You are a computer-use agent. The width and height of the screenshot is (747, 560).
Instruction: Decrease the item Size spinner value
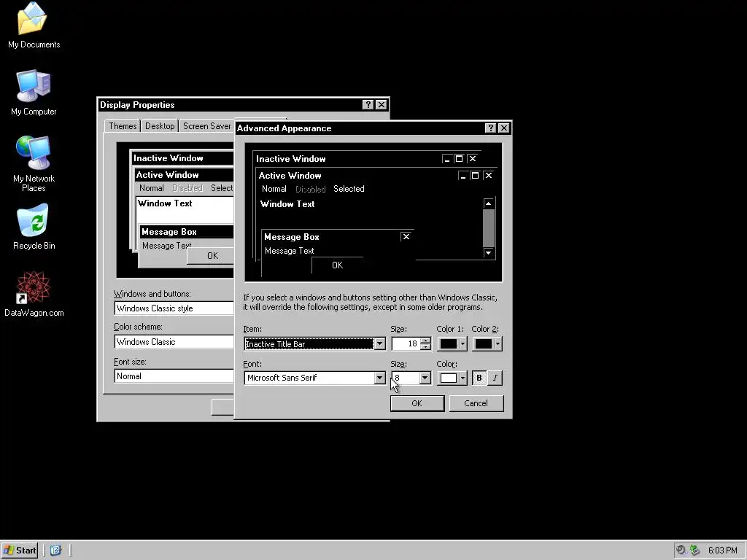[x=426, y=347]
